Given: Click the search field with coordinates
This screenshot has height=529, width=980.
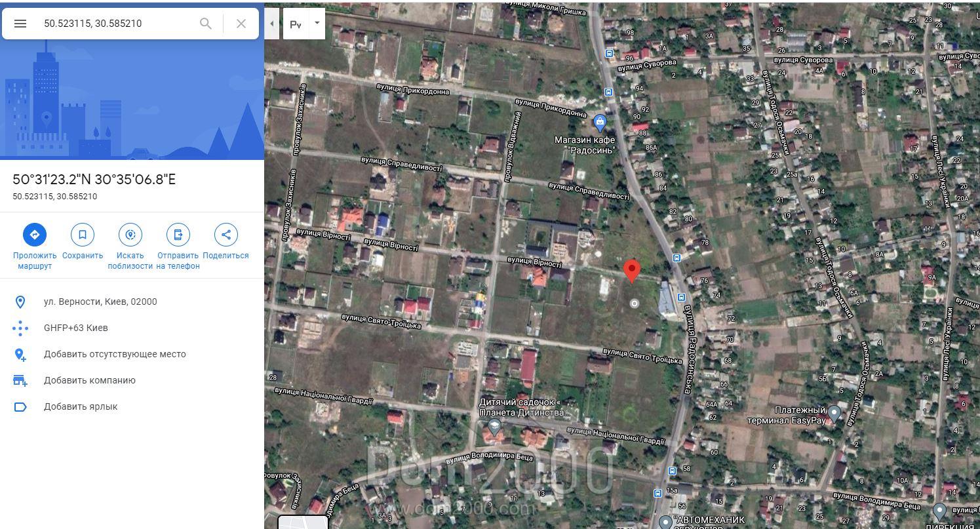Looking at the screenshot, I should point(117,24).
